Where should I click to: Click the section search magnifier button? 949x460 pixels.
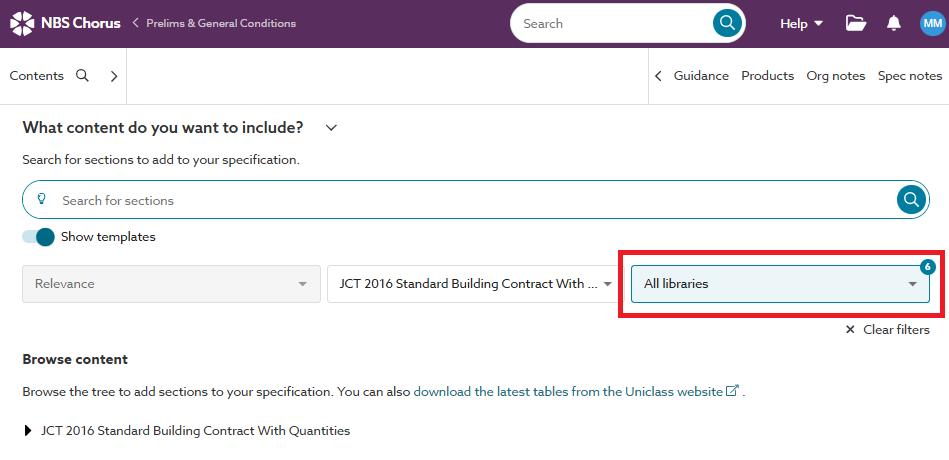pyautogui.click(x=910, y=200)
